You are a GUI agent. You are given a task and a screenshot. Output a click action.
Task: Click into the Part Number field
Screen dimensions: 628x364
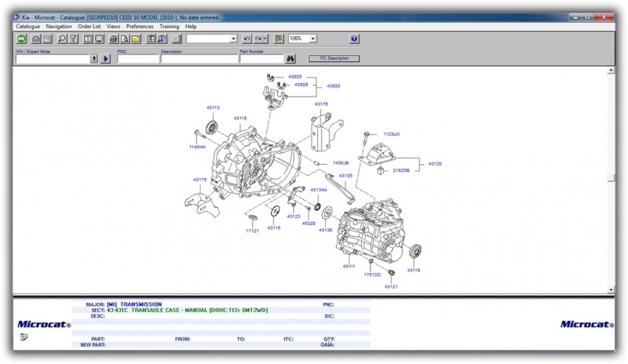coord(262,59)
